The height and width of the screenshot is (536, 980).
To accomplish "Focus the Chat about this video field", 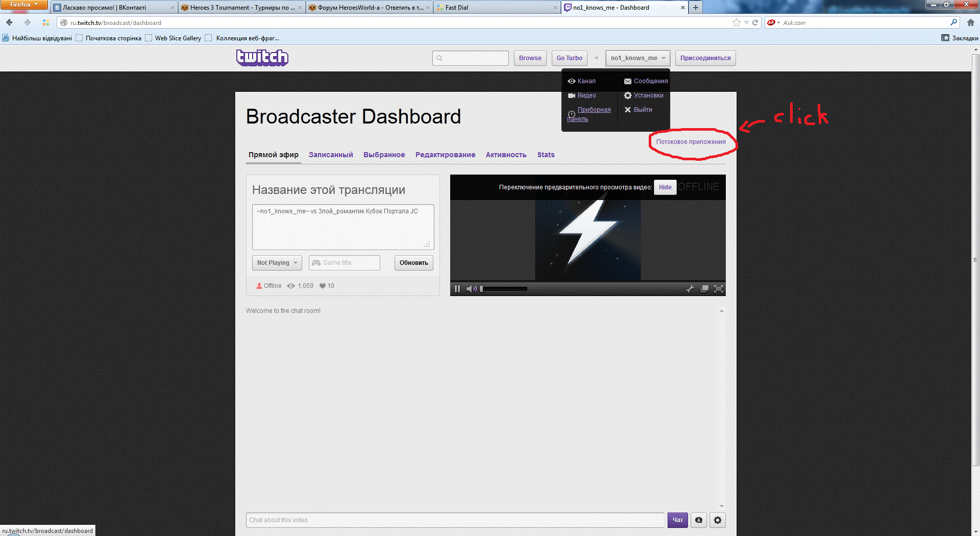I will pos(455,520).
